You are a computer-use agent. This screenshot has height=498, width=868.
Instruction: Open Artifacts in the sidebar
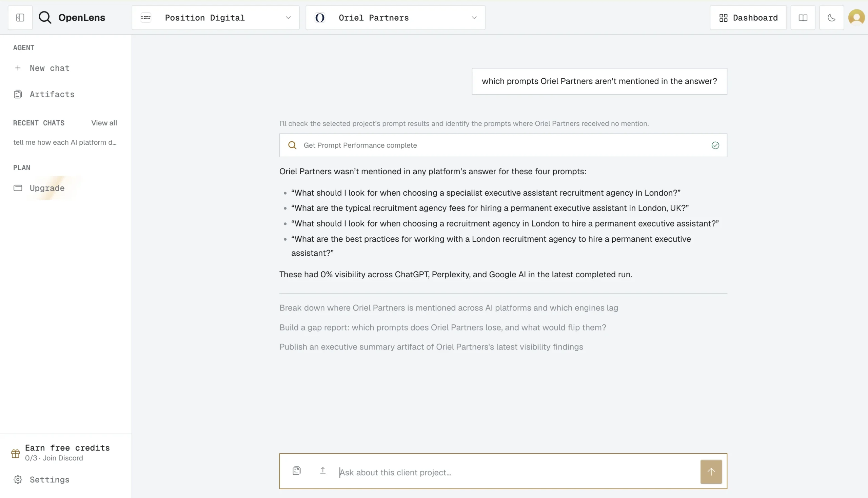52,94
